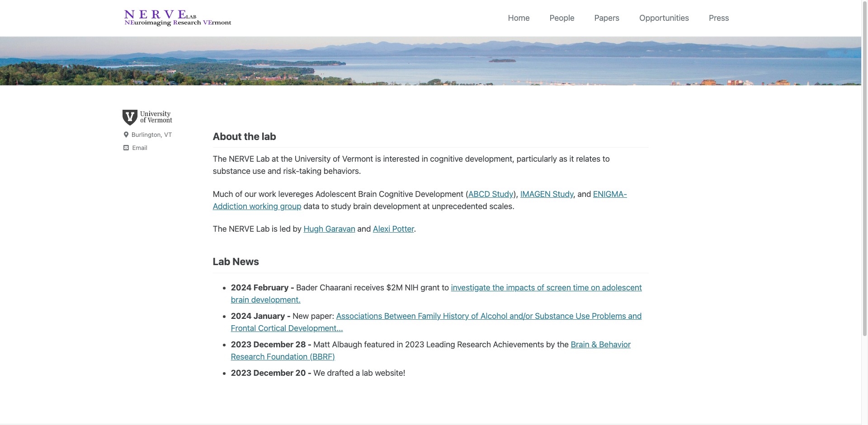The width and height of the screenshot is (868, 425).
Task: Open the People page
Action: (x=562, y=18)
